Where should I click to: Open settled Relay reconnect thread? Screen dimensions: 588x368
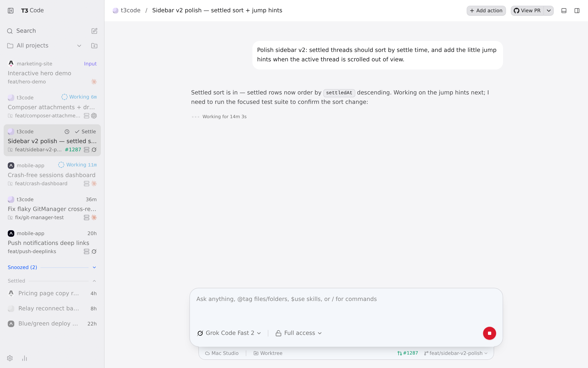click(x=52, y=309)
